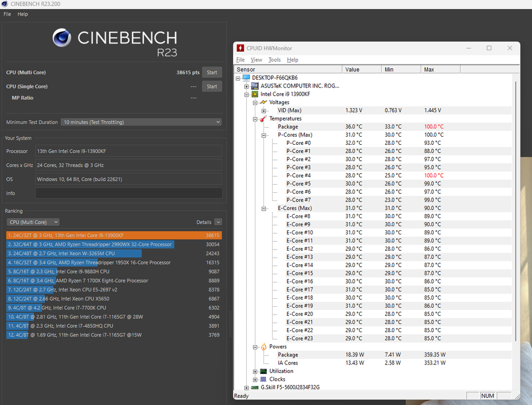Click the G.Skill memory module icon
The height and width of the screenshot is (405, 532).
(255, 387)
